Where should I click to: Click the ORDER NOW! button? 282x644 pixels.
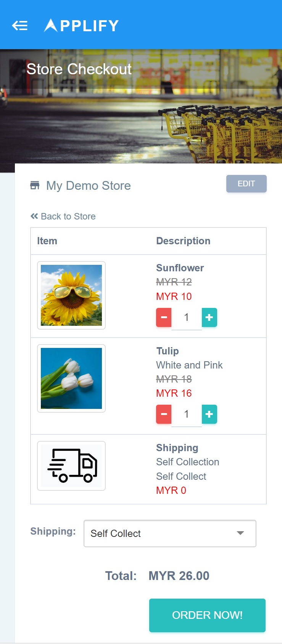pos(207,615)
